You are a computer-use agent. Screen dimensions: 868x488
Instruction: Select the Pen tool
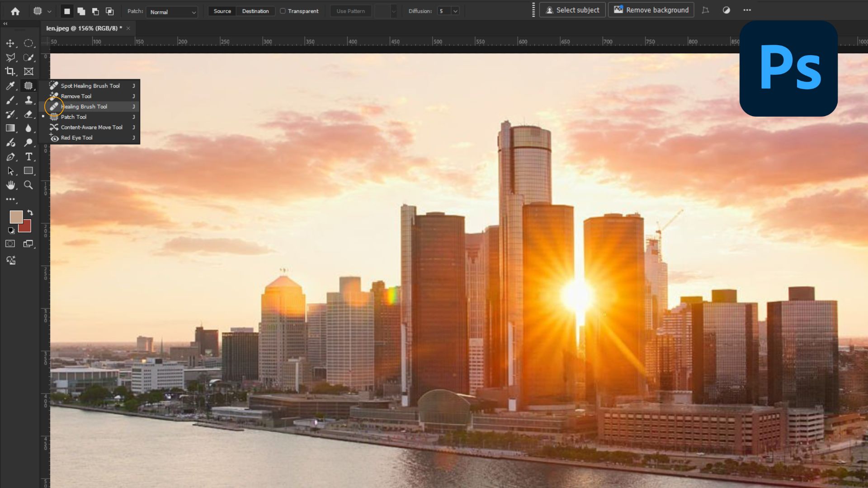(10, 157)
